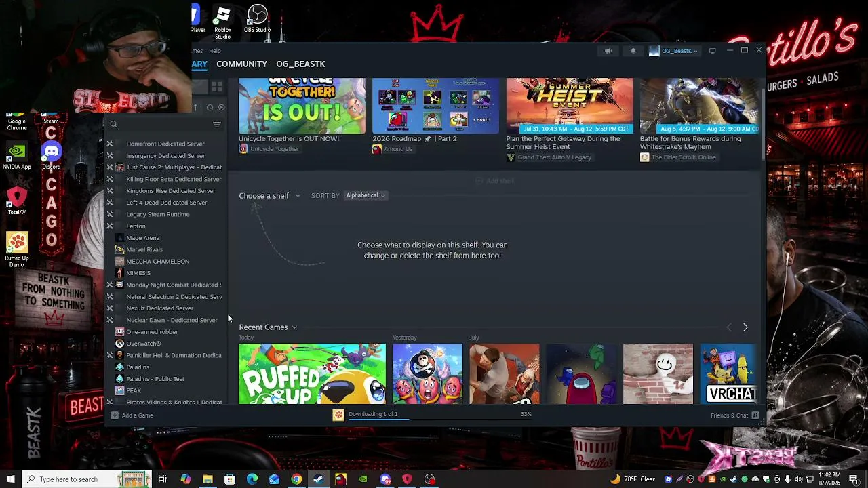Viewport: 868px width, 488px height.
Task: Select PEAK in library list
Action: click(134, 390)
